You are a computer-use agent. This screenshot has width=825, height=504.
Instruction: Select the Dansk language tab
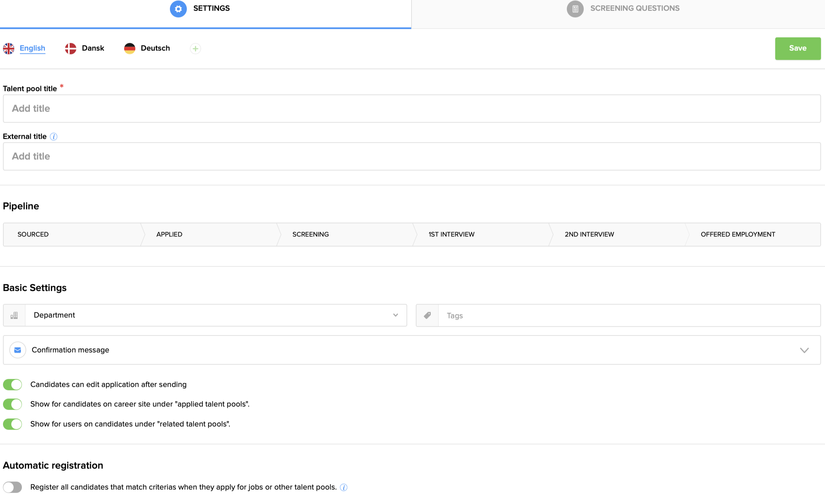93,48
